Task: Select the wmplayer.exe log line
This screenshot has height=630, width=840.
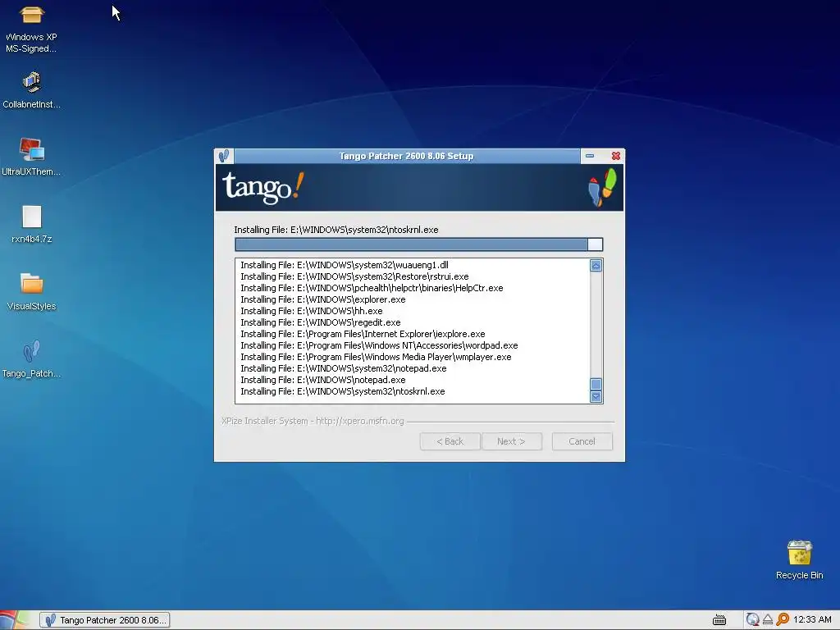Action: coord(376,357)
